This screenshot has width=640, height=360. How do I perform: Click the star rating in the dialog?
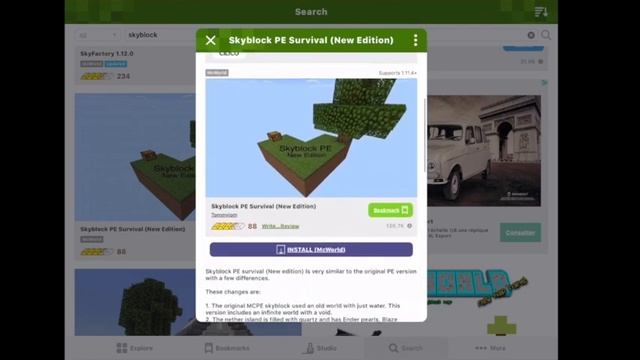228,226
